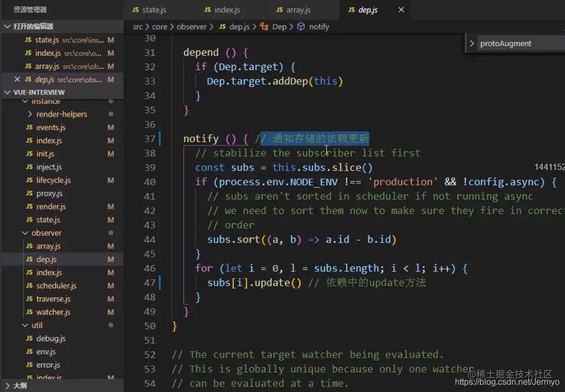Viewport: 565px width, 392px height.
Task: Open state.js in the open editors list
Action: (x=62, y=40)
